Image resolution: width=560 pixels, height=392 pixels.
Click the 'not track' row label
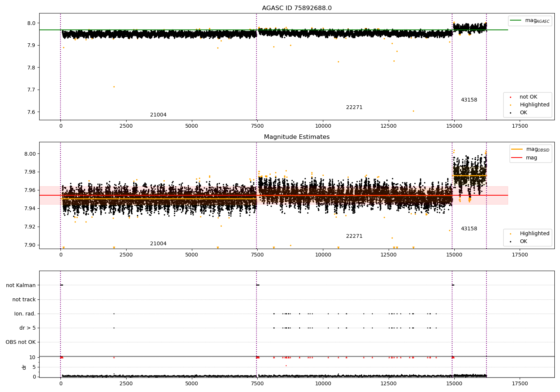click(x=24, y=300)
